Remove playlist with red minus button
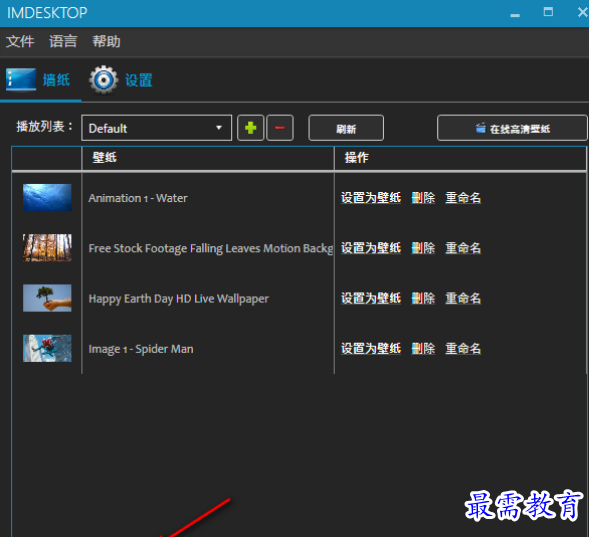This screenshot has width=589, height=537. coord(280,128)
